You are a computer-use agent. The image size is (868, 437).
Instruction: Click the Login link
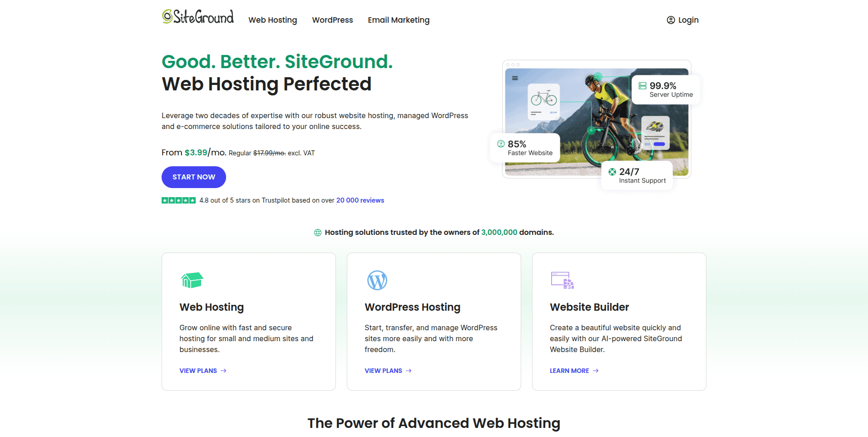pyautogui.click(x=688, y=20)
